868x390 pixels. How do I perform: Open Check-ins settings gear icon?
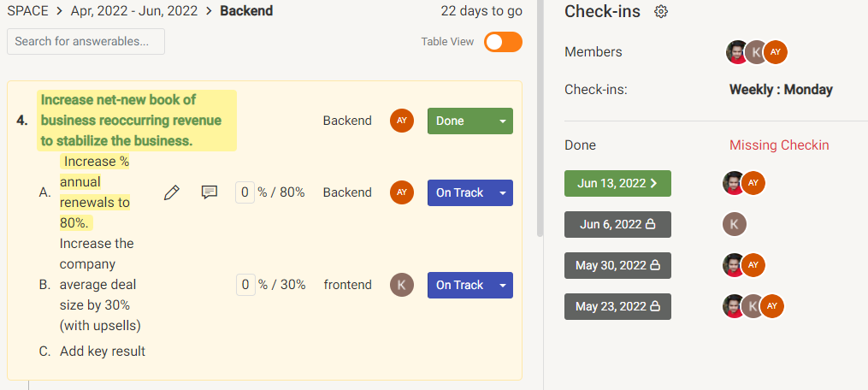point(660,11)
